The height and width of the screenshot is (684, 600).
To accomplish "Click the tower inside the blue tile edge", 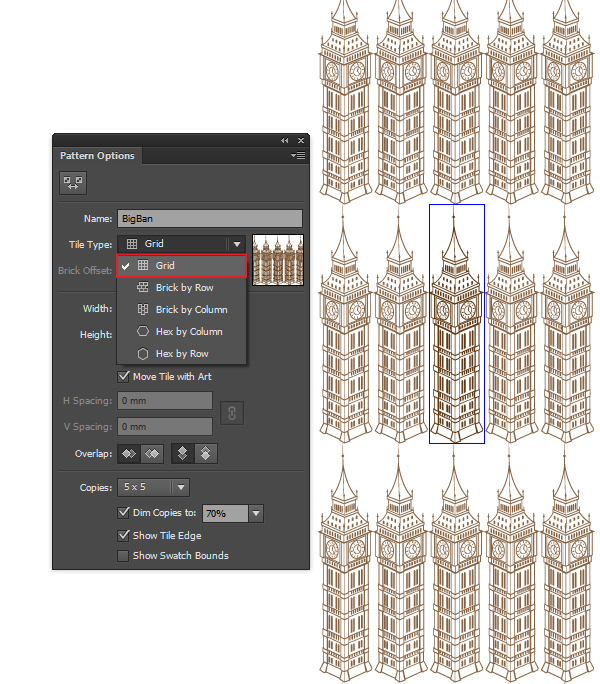I will pyautogui.click(x=456, y=324).
